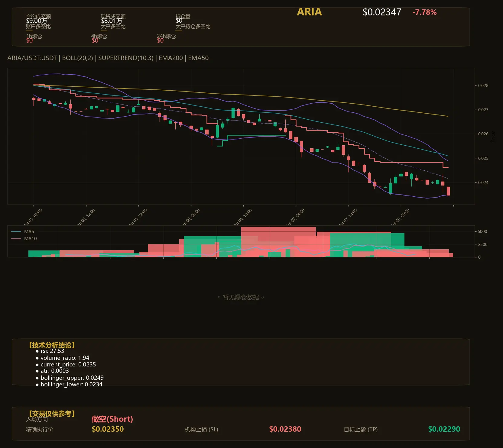Click the $9.00万 contract volume value
Viewport: 503px width, 448px height.
click(x=37, y=21)
